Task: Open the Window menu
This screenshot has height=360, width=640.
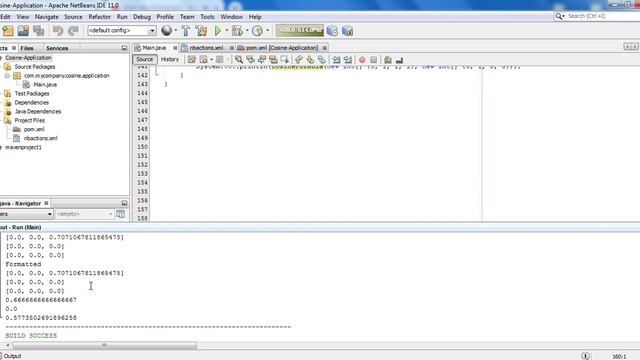Action: tap(231, 17)
